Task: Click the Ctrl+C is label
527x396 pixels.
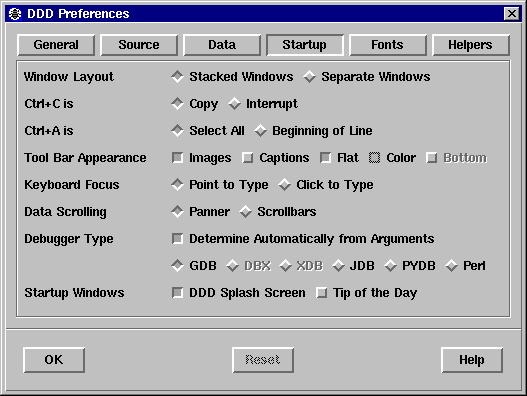Action: (49, 104)
